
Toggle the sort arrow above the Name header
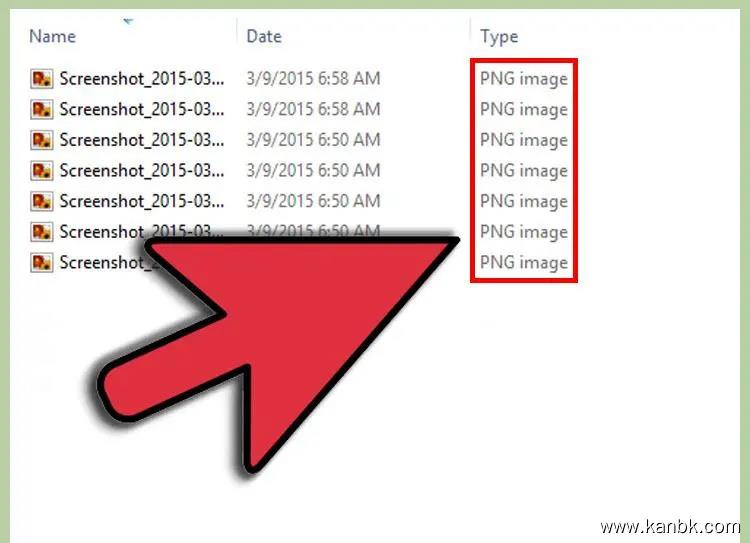coord(128,21)
